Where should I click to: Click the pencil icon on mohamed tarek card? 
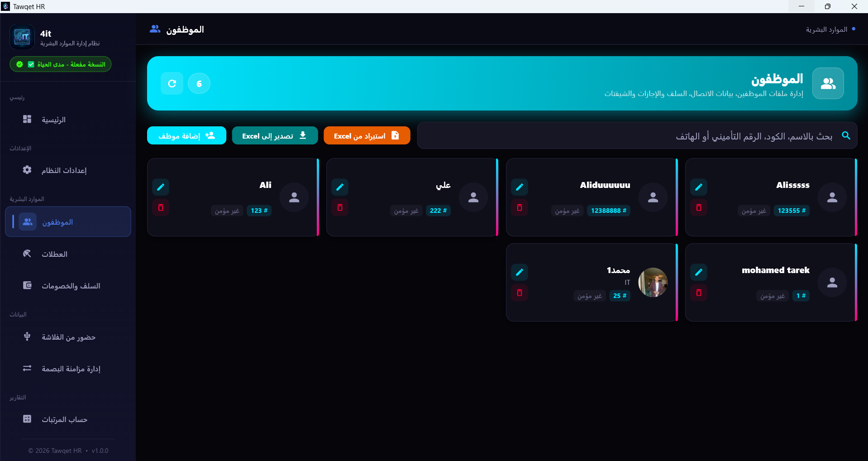[x=699, y=272]
